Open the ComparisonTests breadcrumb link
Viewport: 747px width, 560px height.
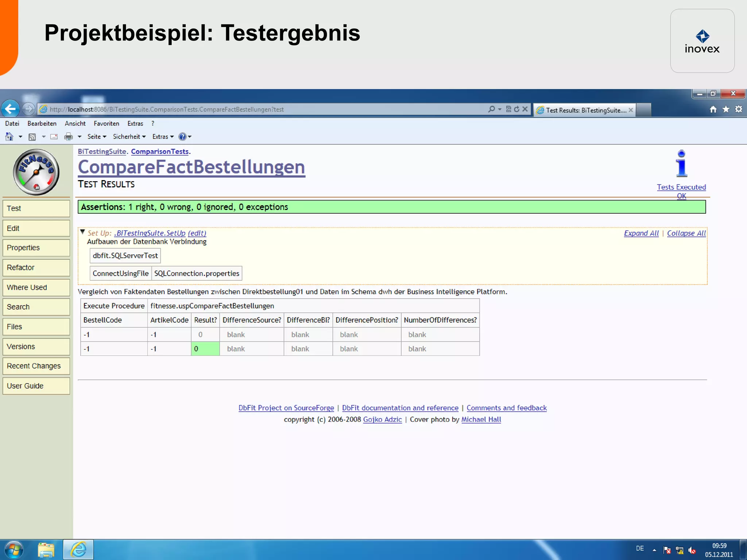coord(160,151)
